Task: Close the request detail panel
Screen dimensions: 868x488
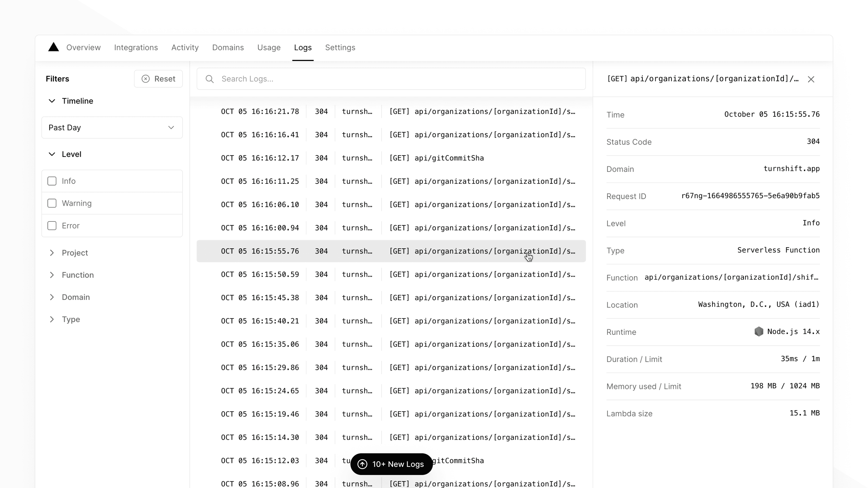Action: (811, 79)
